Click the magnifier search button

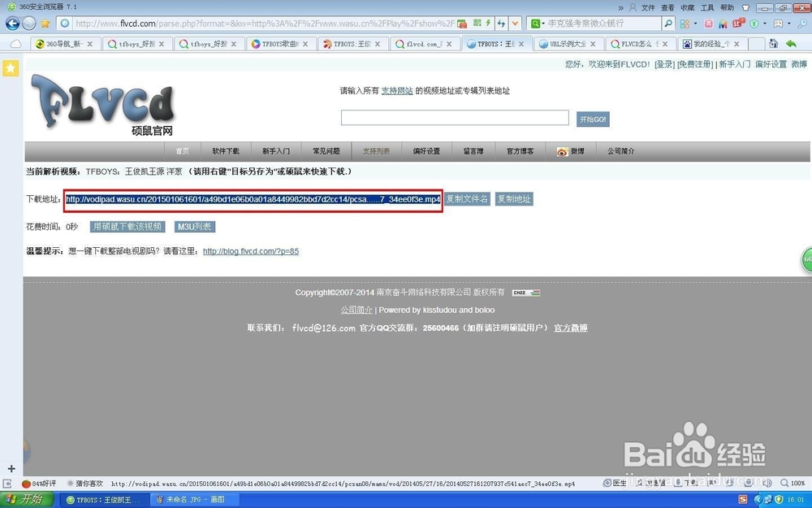[668, 24]
